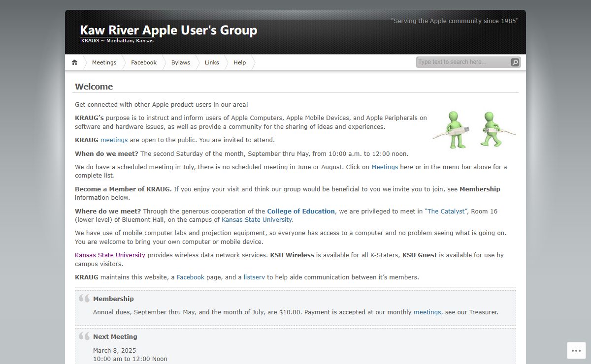Select the bold 'KSU Wireless' text

(x=292, y=255)
